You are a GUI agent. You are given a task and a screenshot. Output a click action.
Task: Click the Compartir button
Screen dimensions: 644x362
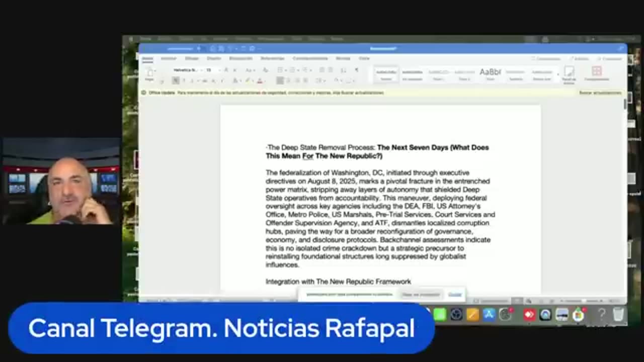pos(609,59)
